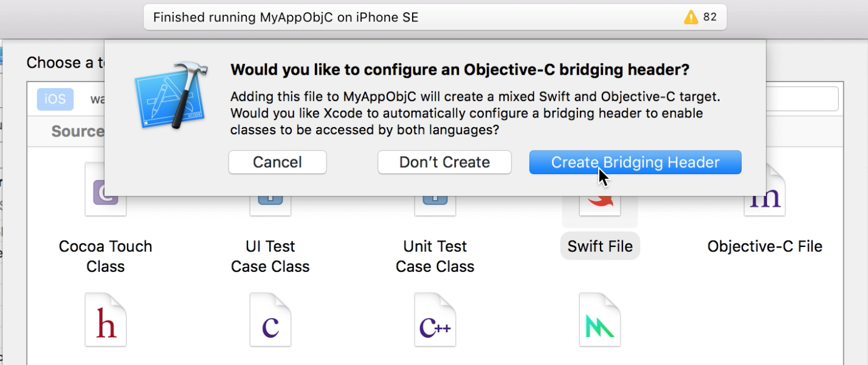
Task: Click the highlighted Swift File label
Action: [x=599, y=246]
